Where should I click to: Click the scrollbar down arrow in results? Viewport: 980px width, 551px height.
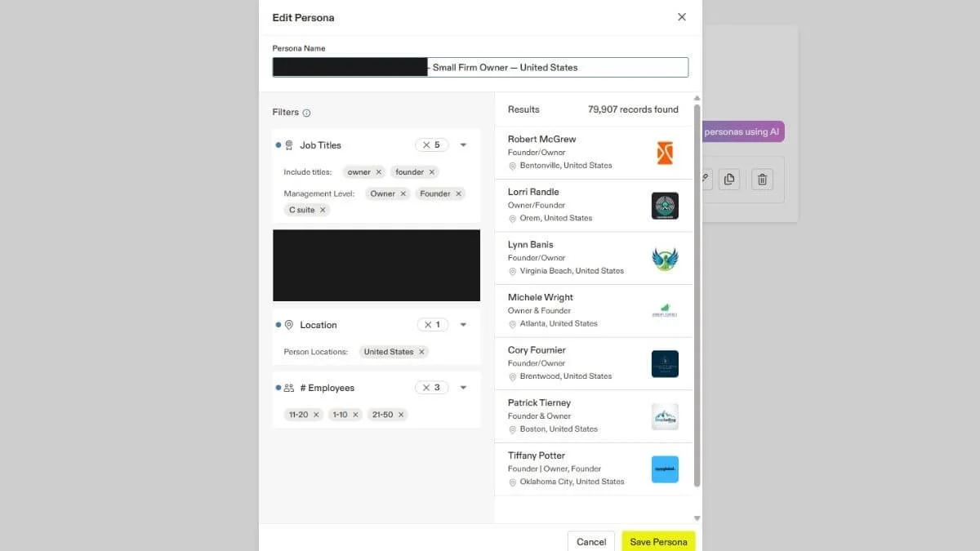[697, 518]
